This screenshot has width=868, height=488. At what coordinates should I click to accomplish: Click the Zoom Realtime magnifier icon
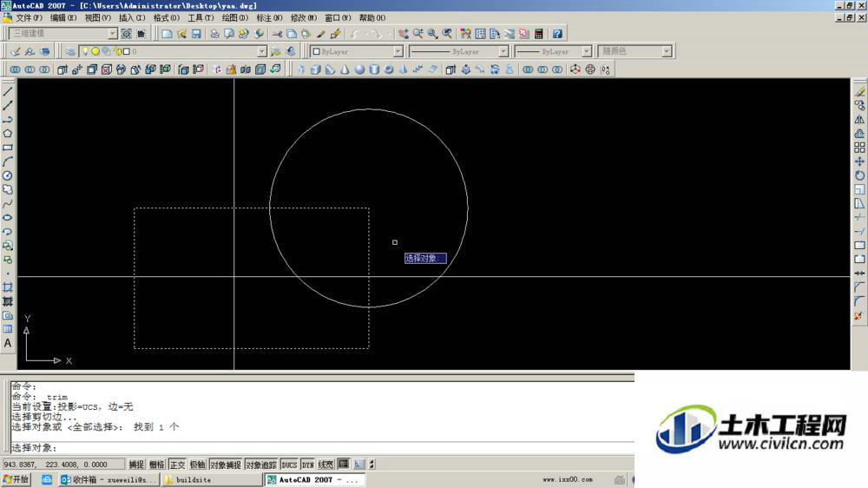(x=418, y=34)
